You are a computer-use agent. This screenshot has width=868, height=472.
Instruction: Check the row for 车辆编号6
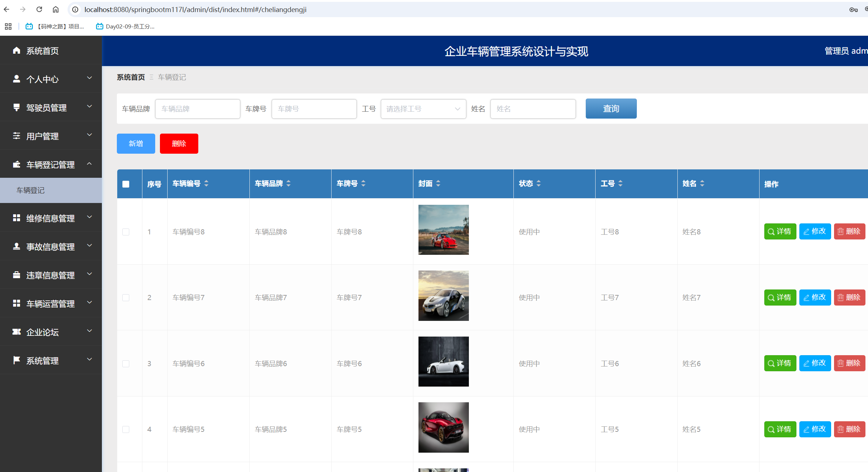pos(126,364)
